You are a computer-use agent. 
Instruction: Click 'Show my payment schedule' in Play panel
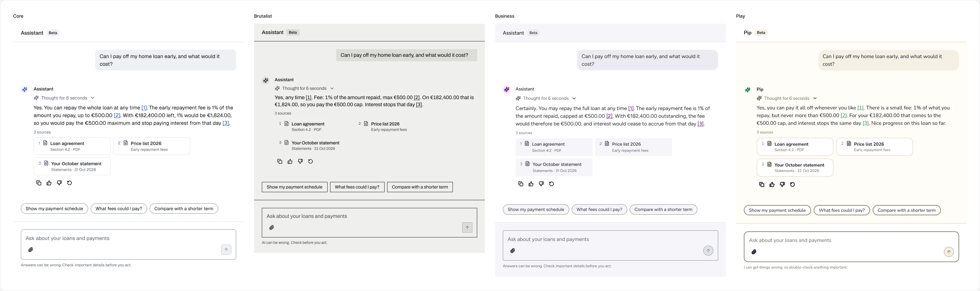pyautogui.click(x=777, y=210)
